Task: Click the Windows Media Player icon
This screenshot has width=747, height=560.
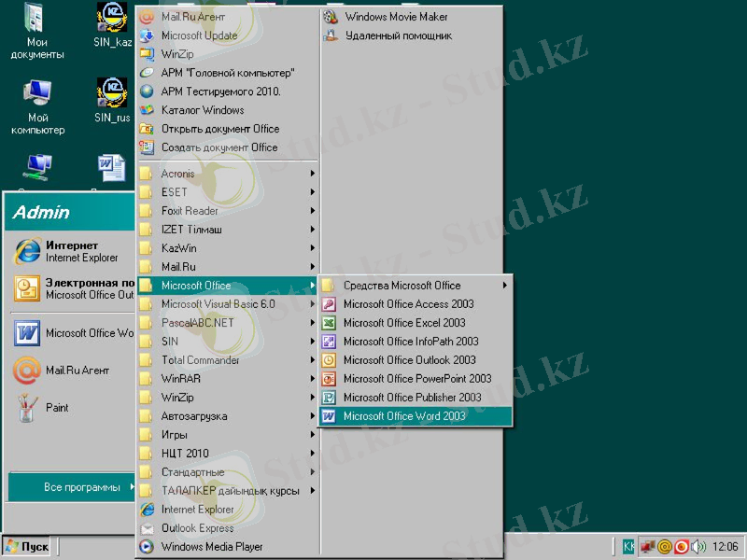Action: point(147,547)
